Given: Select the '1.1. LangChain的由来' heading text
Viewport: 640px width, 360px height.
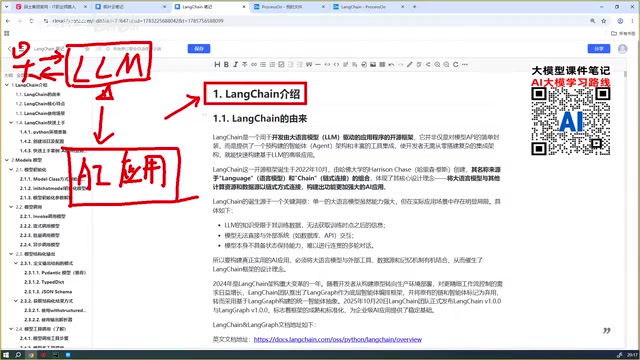Looking at the screenshot, I should [260, 119].
